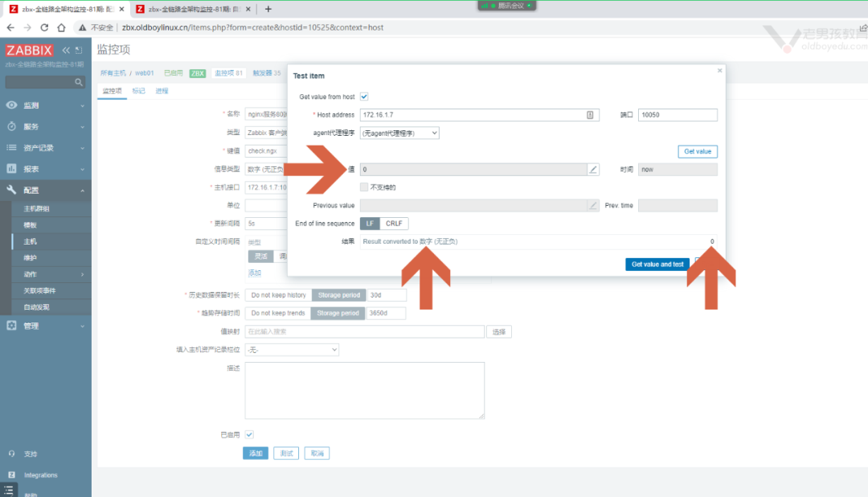Click the Get value button
Screen dimensions: 868x497
coord(698,151)
